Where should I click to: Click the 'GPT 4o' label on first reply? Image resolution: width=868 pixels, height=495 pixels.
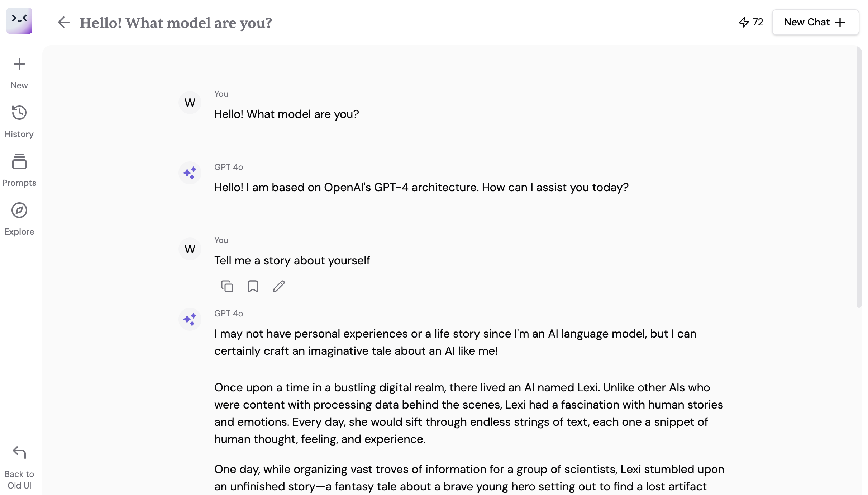click(229, 167)
